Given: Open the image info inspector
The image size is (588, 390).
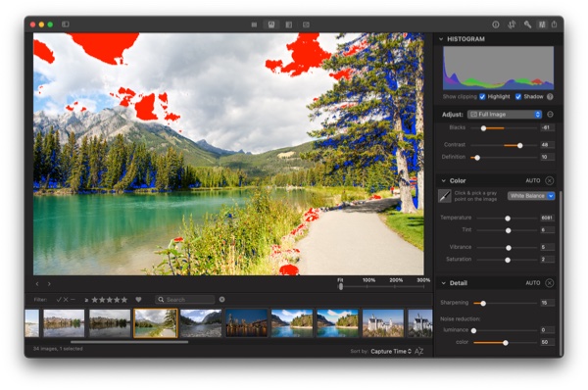Looking at the screenshot, I should [x=495, y=24].
